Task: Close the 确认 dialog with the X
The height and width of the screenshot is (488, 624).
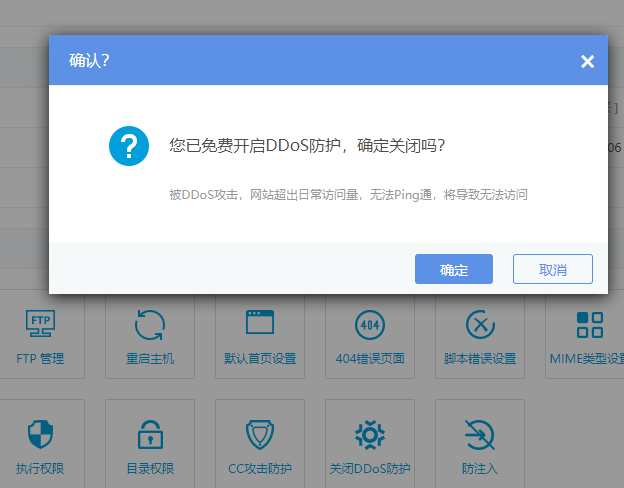Action: coord(587,62)
